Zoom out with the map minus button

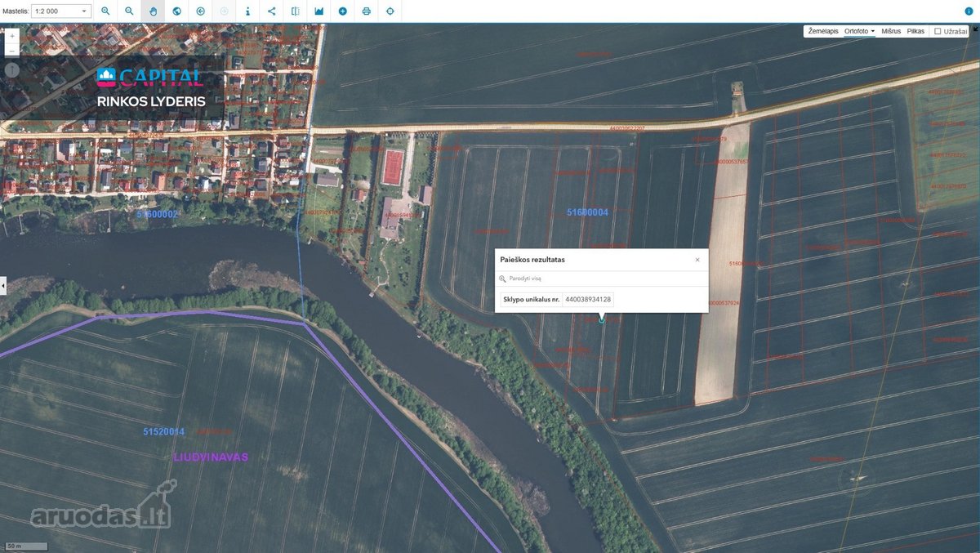click(11, 50)
